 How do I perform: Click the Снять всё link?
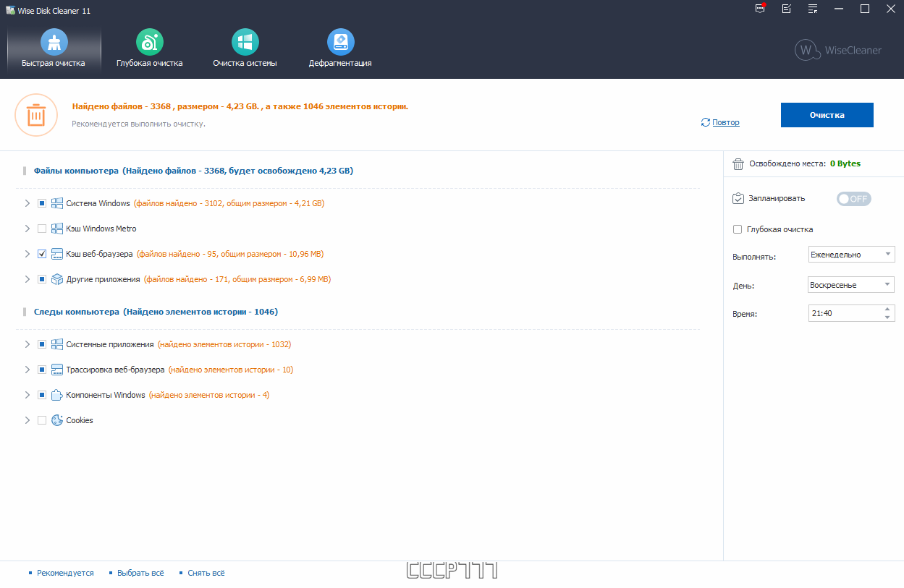click(x=206, y=573)
